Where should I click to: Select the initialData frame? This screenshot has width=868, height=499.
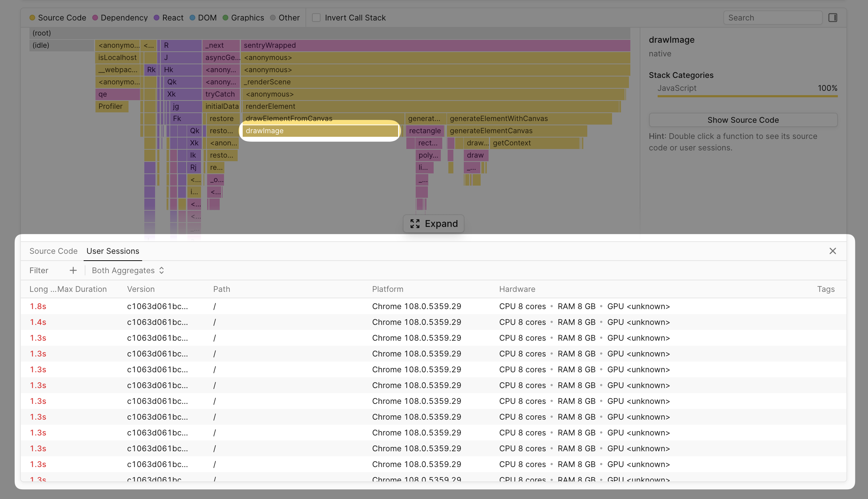pos(221,106)
